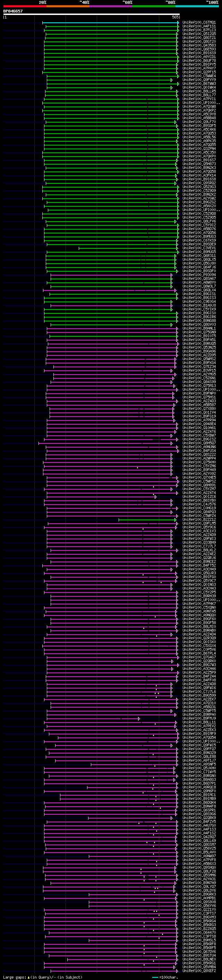
Task: Click UniRef100_Q5VMB4 near the bottom
Action: point(199,967)
